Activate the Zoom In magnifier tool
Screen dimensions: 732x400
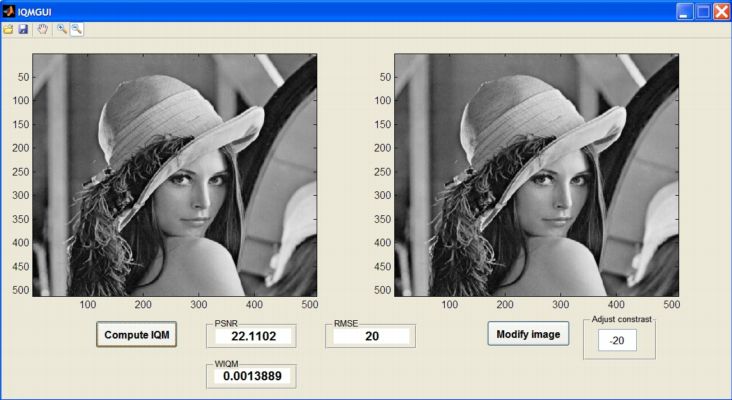coord(62,29)
